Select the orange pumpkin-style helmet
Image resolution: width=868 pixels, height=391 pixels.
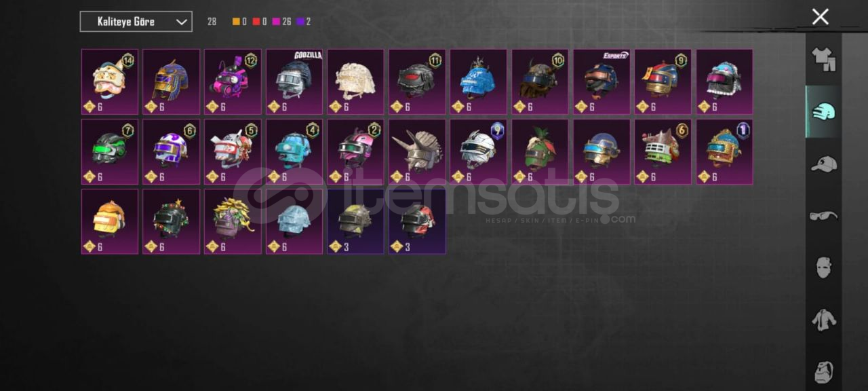[110, 221]
